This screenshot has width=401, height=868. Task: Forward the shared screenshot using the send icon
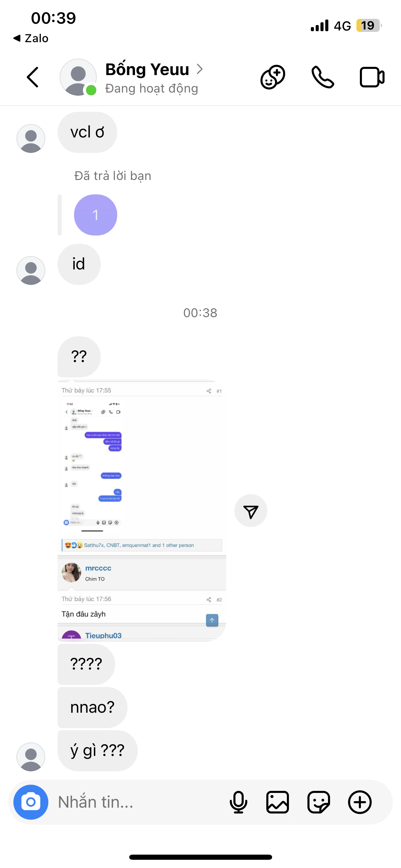[x=251, y=510]
